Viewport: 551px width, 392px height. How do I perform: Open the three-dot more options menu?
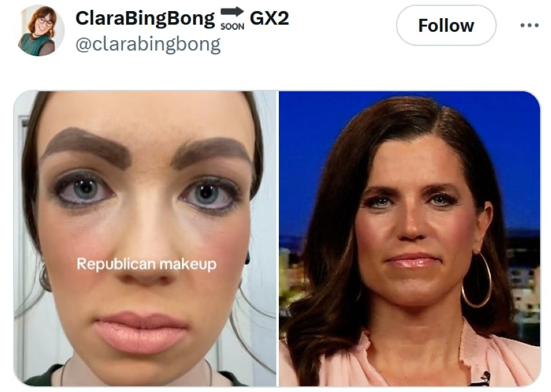[x=529, y=25]
